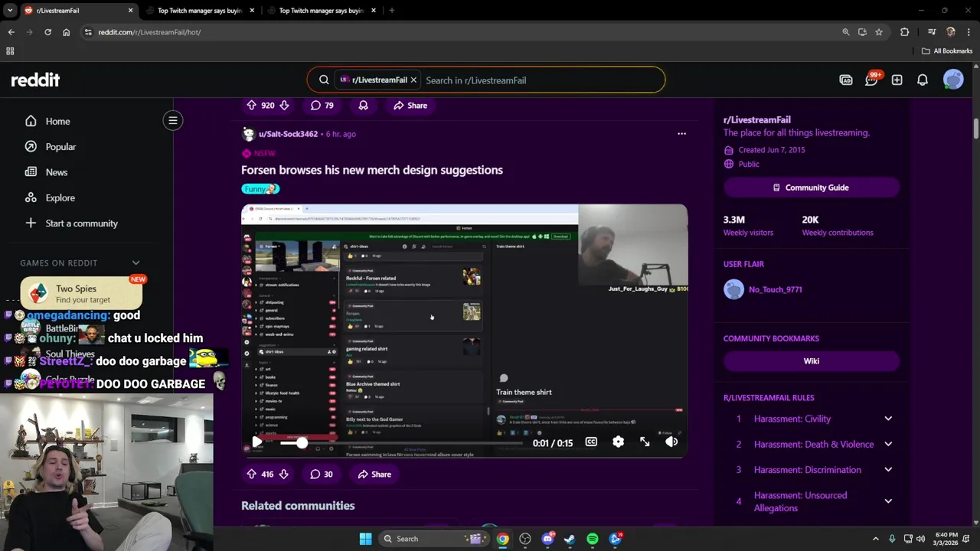Open Steam from the taskbar
This screenshot has width=980, height=551.
click(570, 539)
